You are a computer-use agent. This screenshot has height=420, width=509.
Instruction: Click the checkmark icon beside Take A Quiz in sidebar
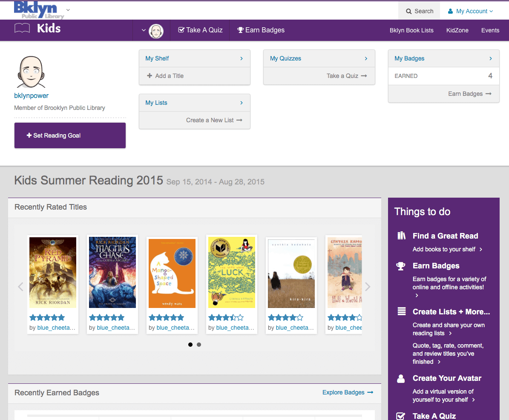400,416
